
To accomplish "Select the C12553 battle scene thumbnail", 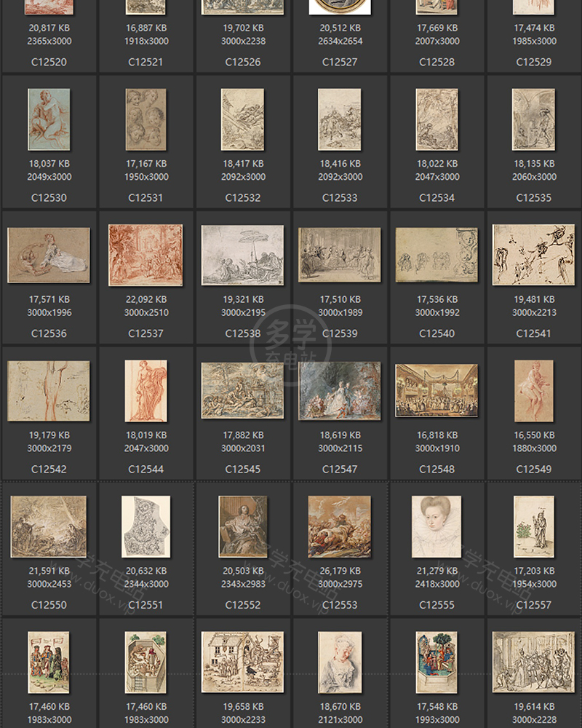I will coord(340,526).
